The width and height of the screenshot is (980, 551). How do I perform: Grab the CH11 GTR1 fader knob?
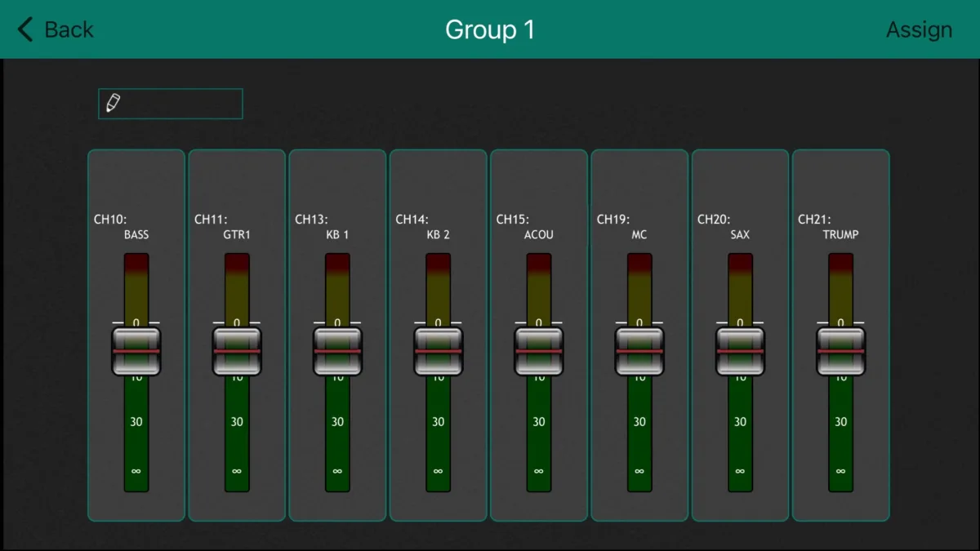pos(237,351)
